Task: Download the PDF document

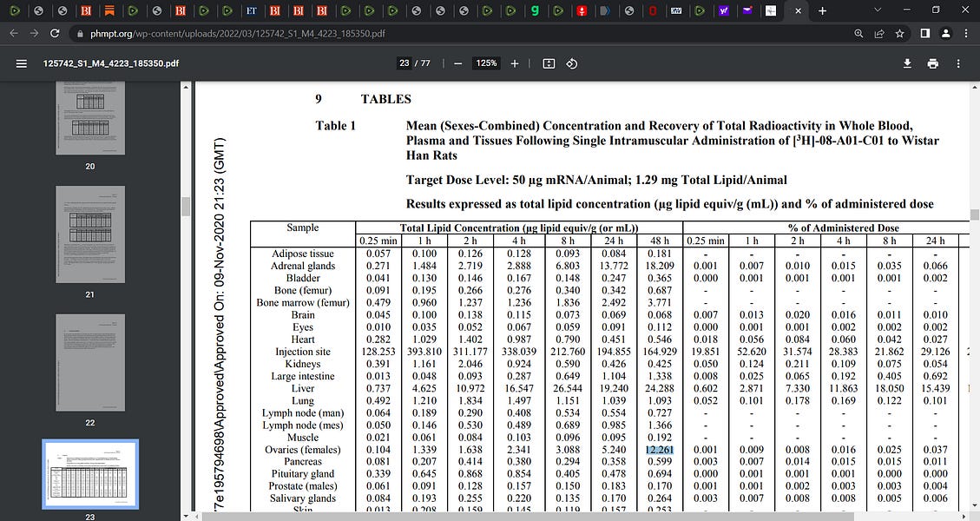Action: coord(906,63)
